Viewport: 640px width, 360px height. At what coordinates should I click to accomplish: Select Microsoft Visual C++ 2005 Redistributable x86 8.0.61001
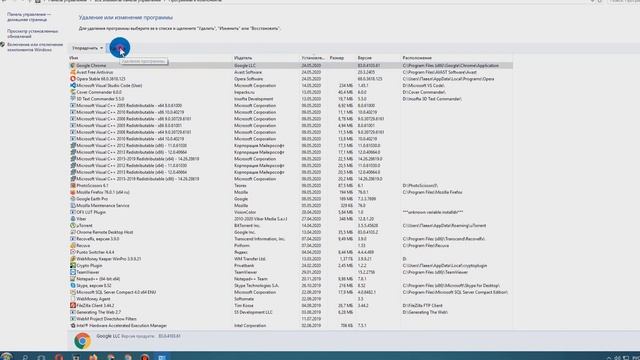(x=291, y=126)
